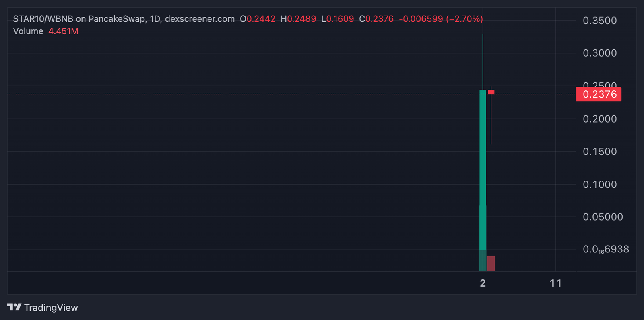
Task: Click the STAR10/WBNB on PancakeSwap chart title
Action: (124, 19)
